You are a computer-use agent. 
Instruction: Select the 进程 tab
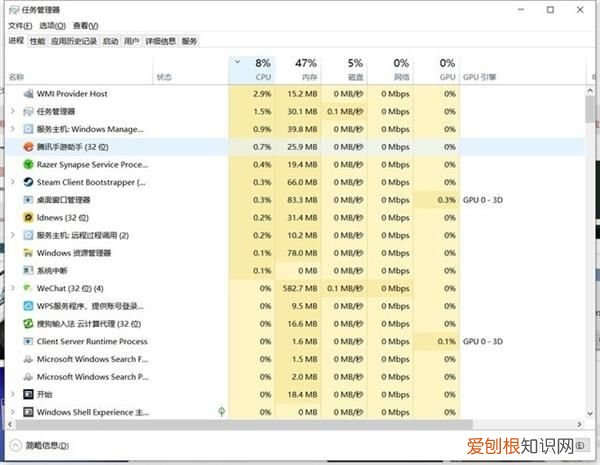pos(16,41)
